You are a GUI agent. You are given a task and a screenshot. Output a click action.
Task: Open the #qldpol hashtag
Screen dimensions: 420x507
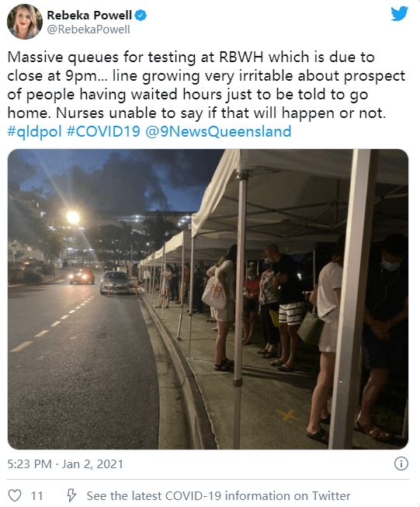coord(35,131)
